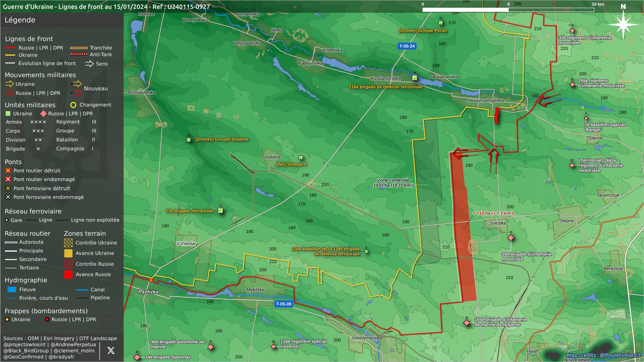Click the Yelyzavetivka village label
Viewport: 644px width, 362px height.
coord(247,43)
